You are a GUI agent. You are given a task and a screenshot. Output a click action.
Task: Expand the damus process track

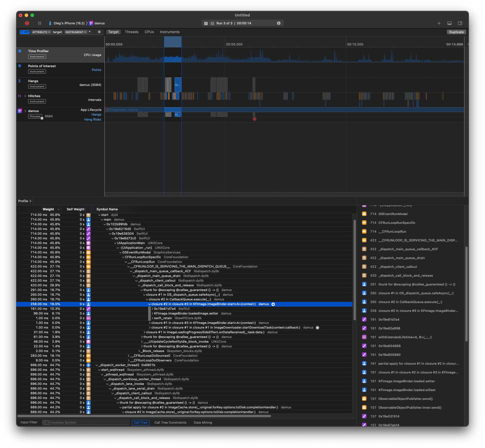point(25,111)
